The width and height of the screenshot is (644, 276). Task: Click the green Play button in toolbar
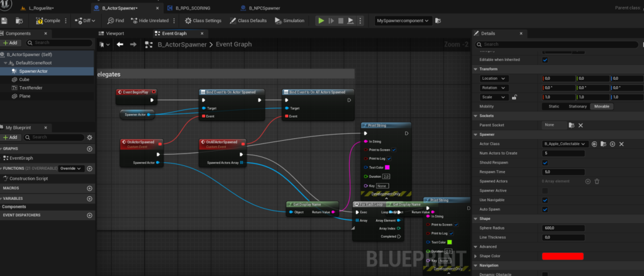pos(321,21)
